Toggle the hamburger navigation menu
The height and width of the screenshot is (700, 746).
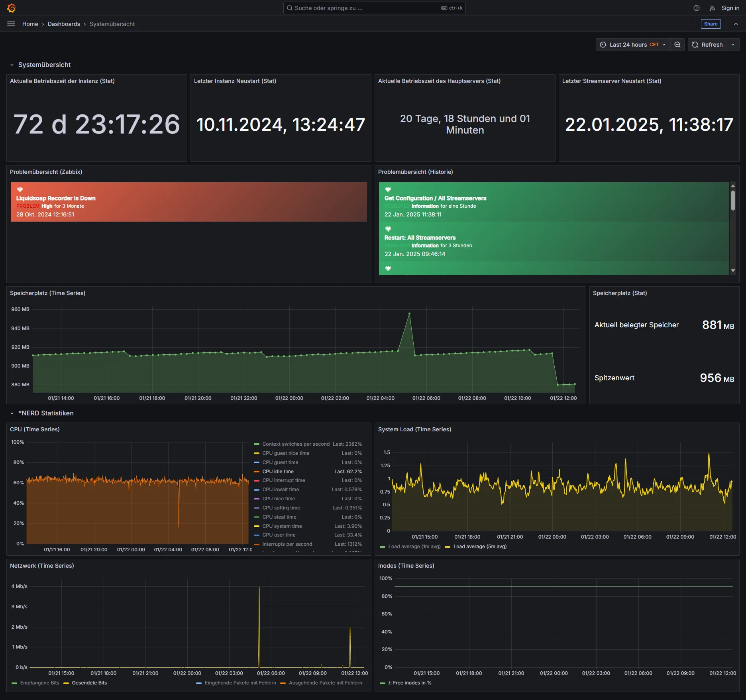pyautogui.click(x=11, y=24)
